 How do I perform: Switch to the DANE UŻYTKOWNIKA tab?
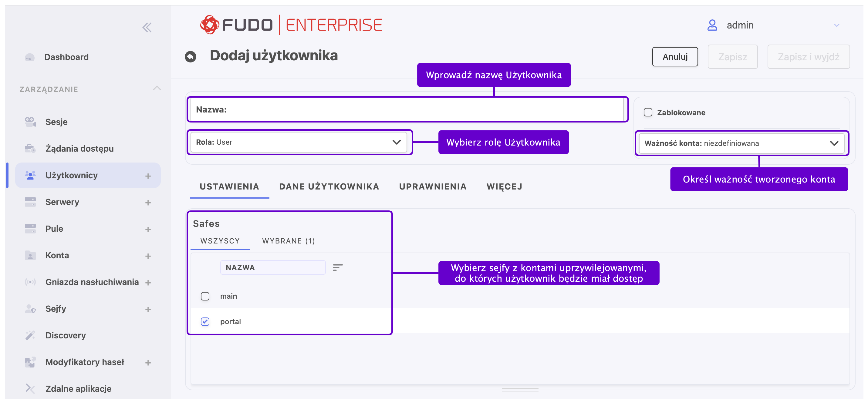[329, 186]
